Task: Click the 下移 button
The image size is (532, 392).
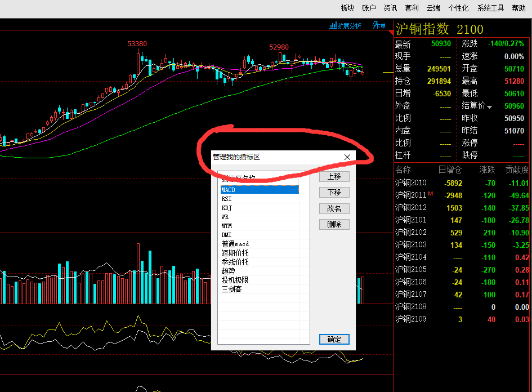Action: 334,193
